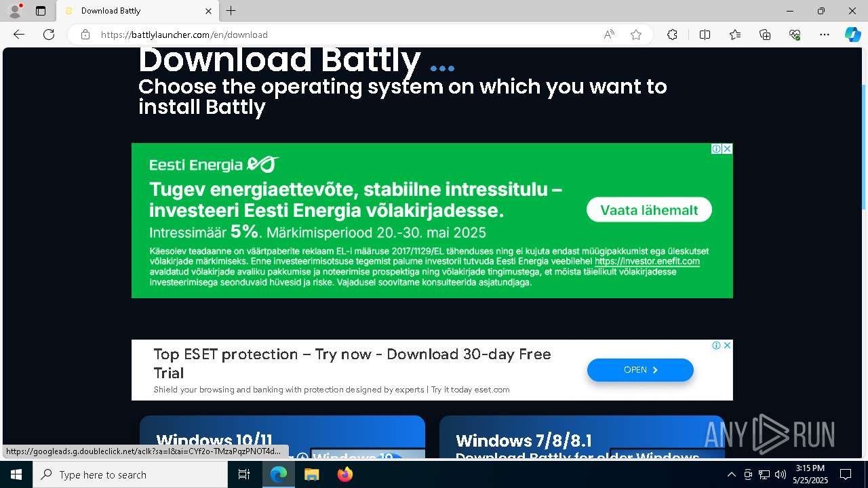Click the taskbar search box

click(130, 474)
